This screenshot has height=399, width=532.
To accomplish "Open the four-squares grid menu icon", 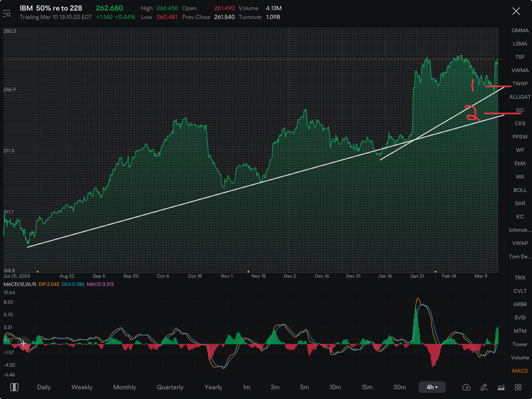I will [518, 387].
